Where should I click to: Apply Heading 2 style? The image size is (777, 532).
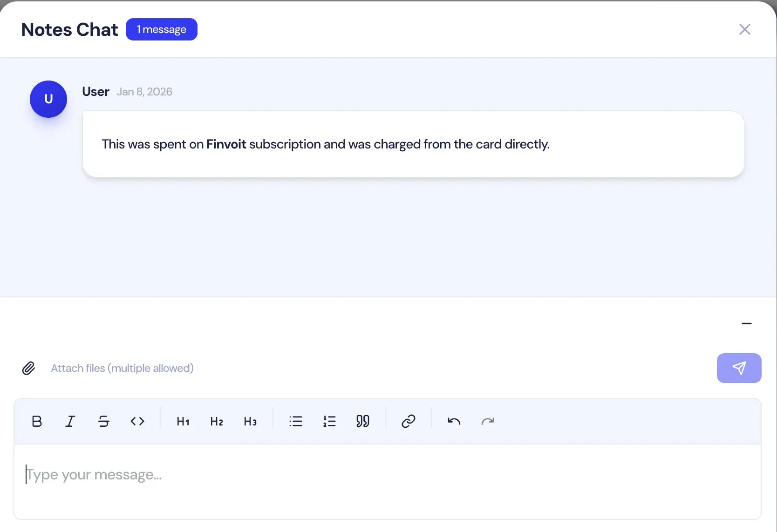point(217,421)
